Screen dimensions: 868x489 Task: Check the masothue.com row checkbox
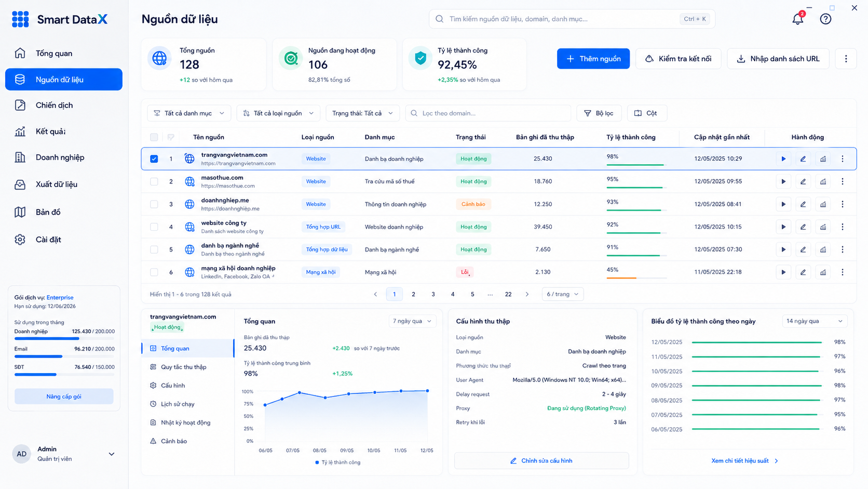[x=154, y=181]
